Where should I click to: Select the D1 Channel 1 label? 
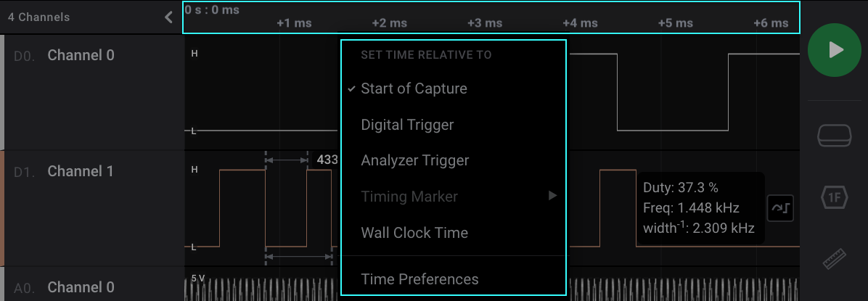(x=81, y=171)
